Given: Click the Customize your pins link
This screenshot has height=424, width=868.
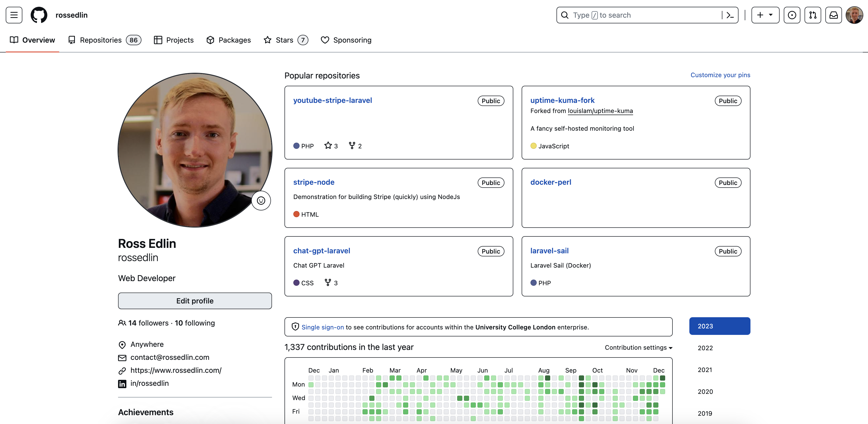Looking at the screenshot, I should 720,75.
